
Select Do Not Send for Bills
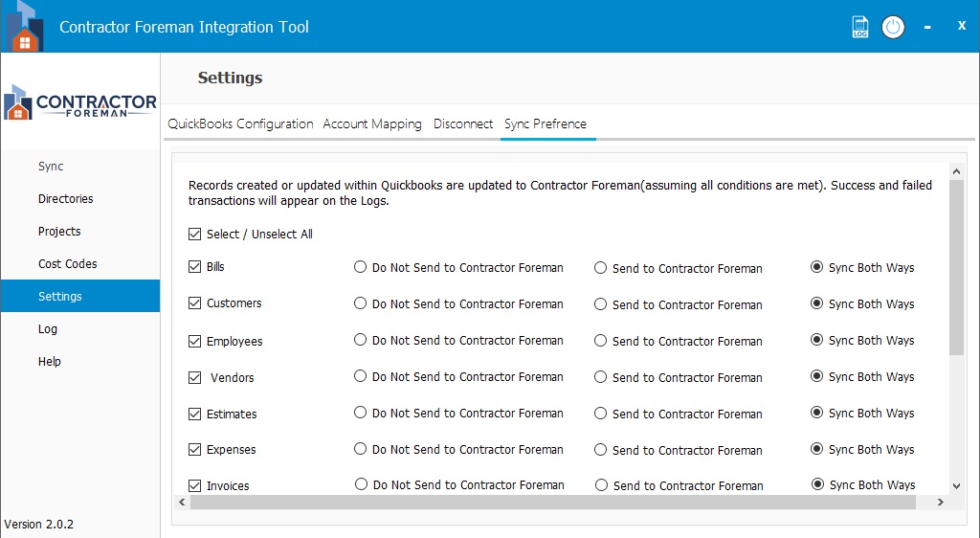coord(360,267)
